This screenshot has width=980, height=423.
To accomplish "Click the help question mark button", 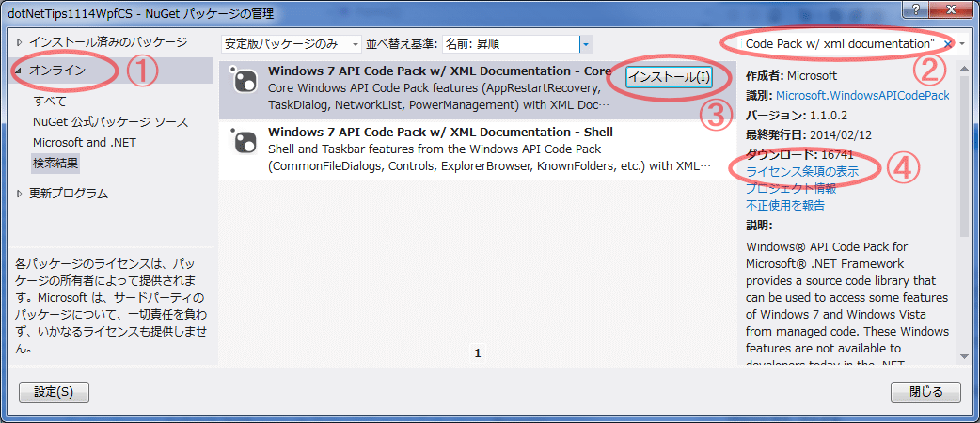I will [917, 8].
